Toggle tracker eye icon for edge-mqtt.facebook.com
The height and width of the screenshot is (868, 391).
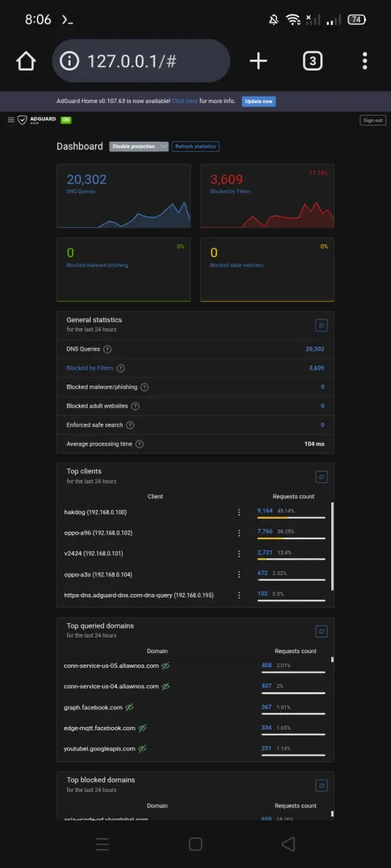pos(143,728)
